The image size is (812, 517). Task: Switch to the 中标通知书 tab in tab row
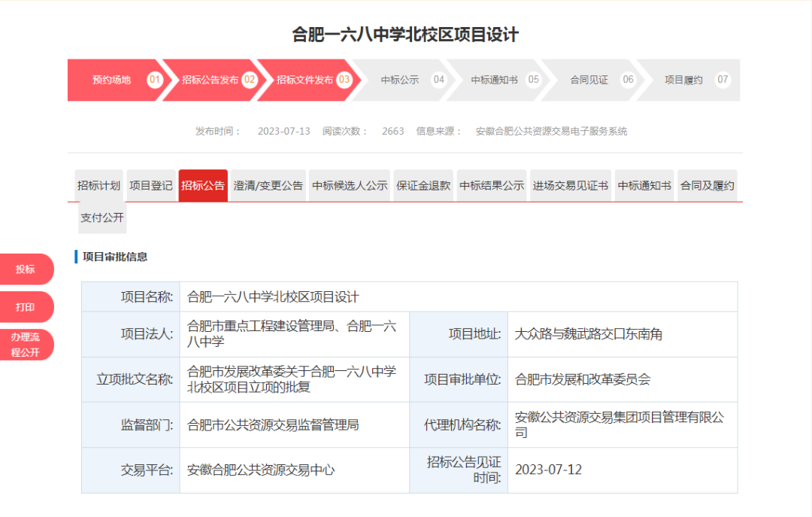tap(645, 186)
